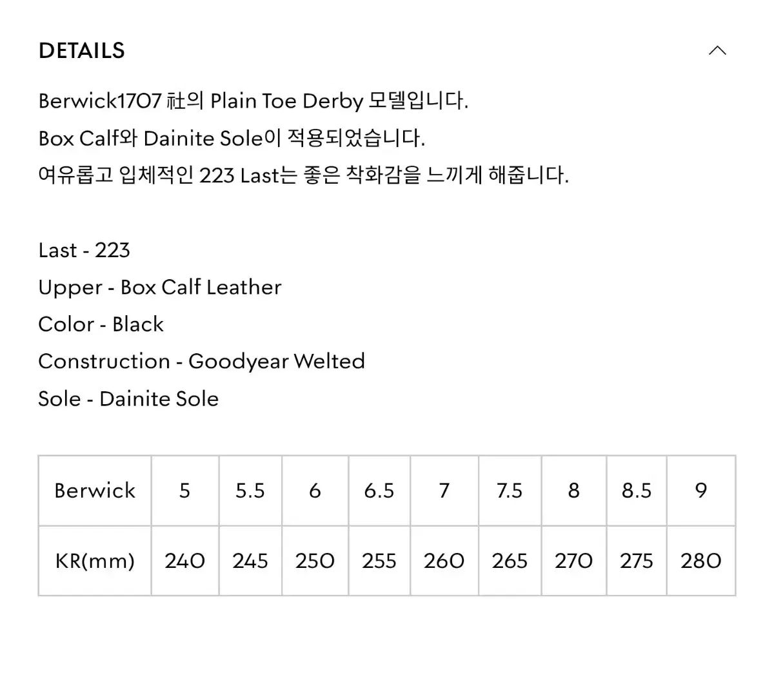Click the "Upper - Box Calf Leather" line
This screenshot has height=700, width=774.
(160, 287)
